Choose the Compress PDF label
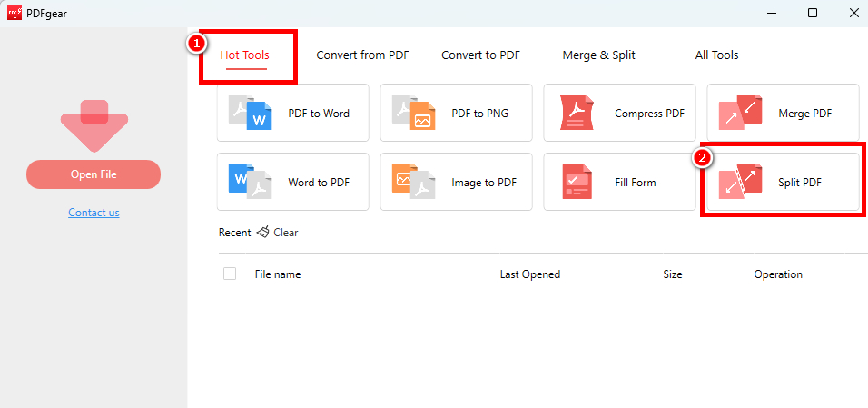Viewport: 868px width, 408px height. pos(650,113)
